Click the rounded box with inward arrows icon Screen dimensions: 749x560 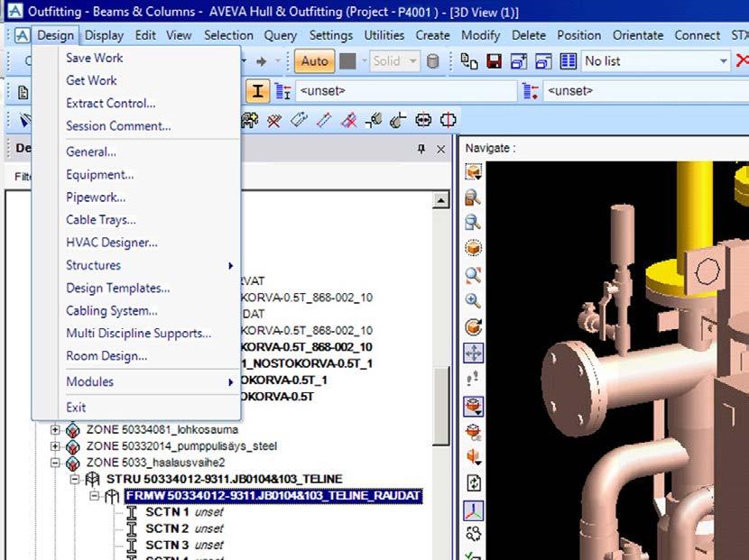(x=423, y=120)
